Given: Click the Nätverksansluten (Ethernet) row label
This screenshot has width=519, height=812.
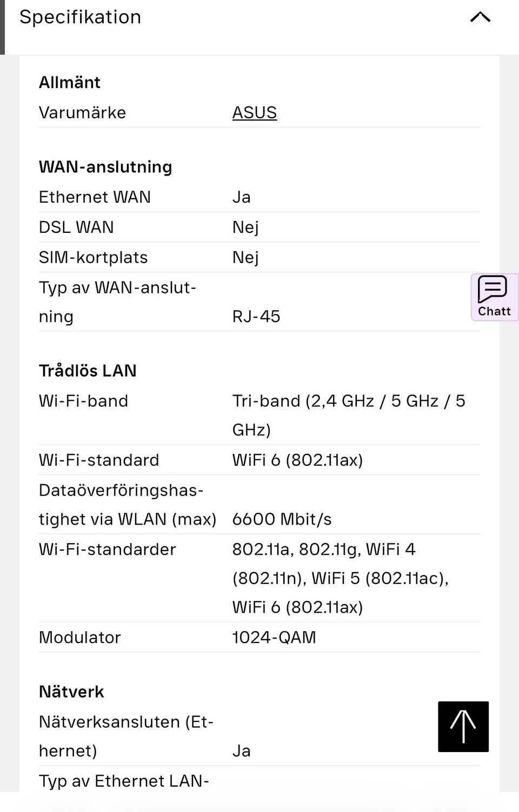Looking at the screenshot, I should tap(126, 736).
